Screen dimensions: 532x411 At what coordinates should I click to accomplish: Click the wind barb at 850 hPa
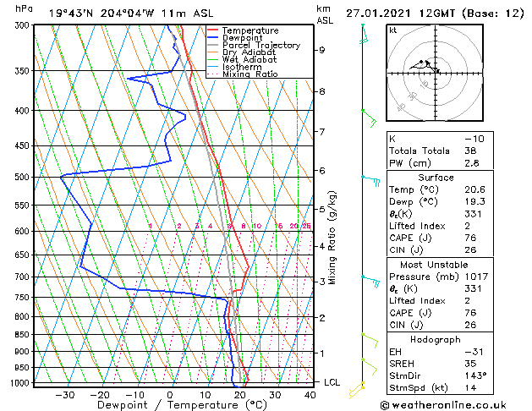click(x=370, y=341)
